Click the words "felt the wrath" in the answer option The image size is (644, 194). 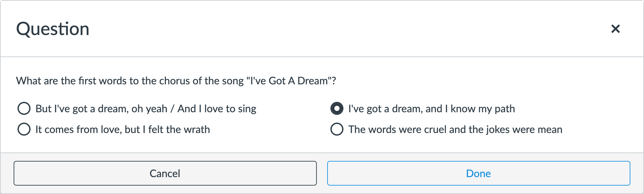click(x=179, y=129)
